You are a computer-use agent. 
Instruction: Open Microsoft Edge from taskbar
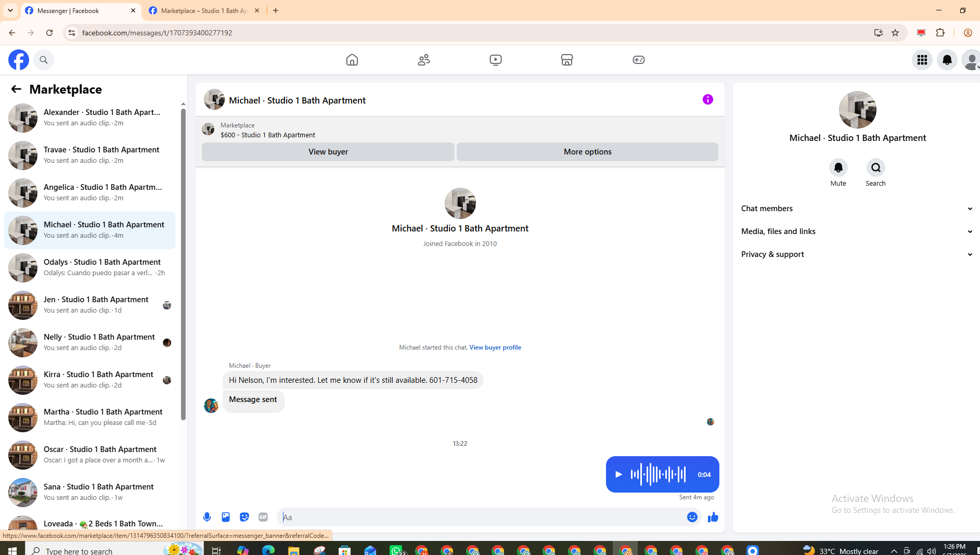[x=268, y=550]
